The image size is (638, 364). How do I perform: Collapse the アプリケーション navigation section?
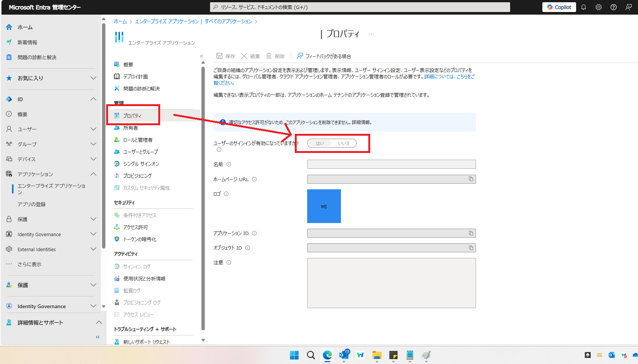[x=93, y=174]
